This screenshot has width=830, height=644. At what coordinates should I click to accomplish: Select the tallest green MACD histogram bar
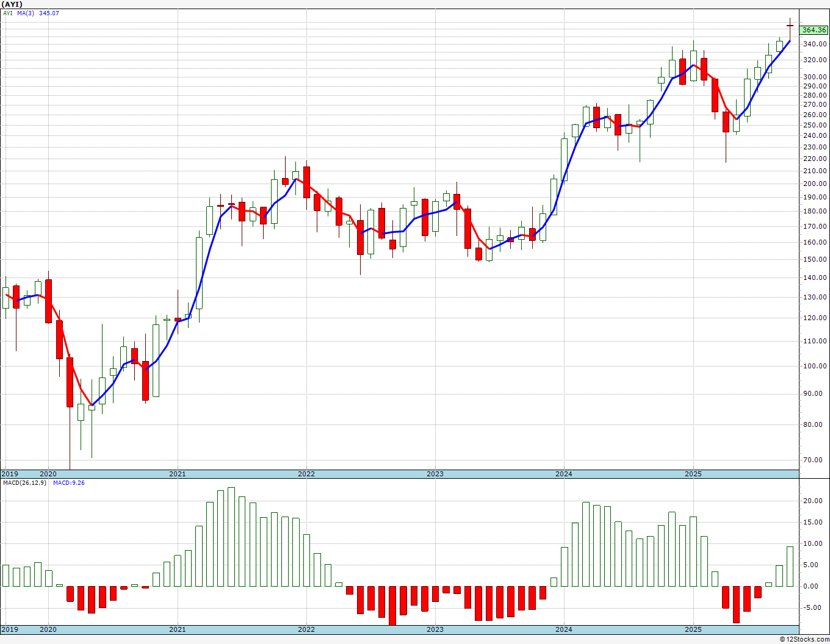point(231,537)
